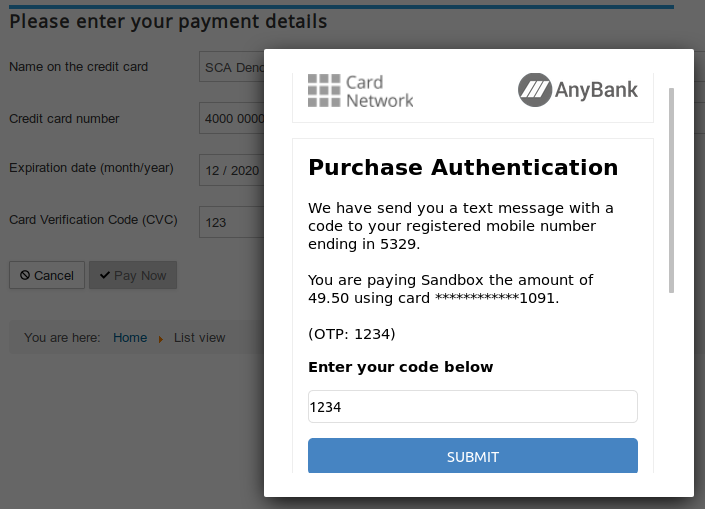Click the Cancel button label
This screenshot has height=509, width=705.
click(54, 276)
